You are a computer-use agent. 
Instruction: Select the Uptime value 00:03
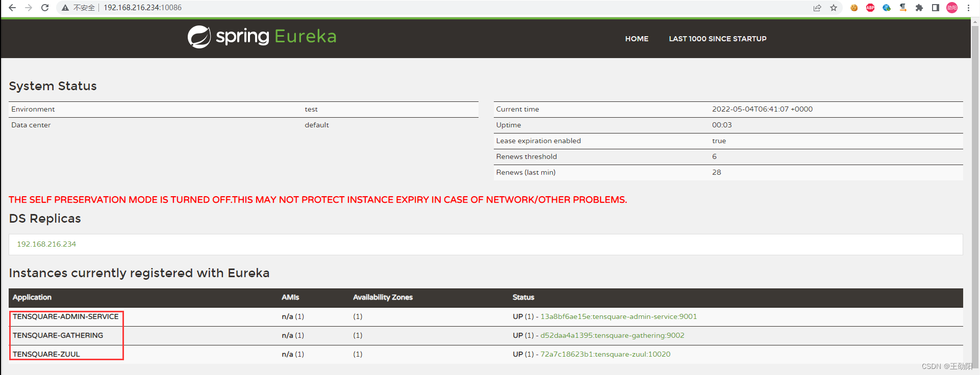[722, 125]
